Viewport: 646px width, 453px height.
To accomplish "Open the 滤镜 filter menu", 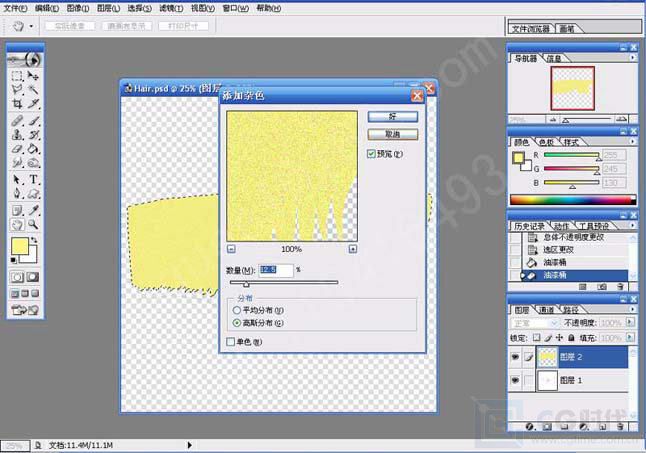I will (167, 7).
